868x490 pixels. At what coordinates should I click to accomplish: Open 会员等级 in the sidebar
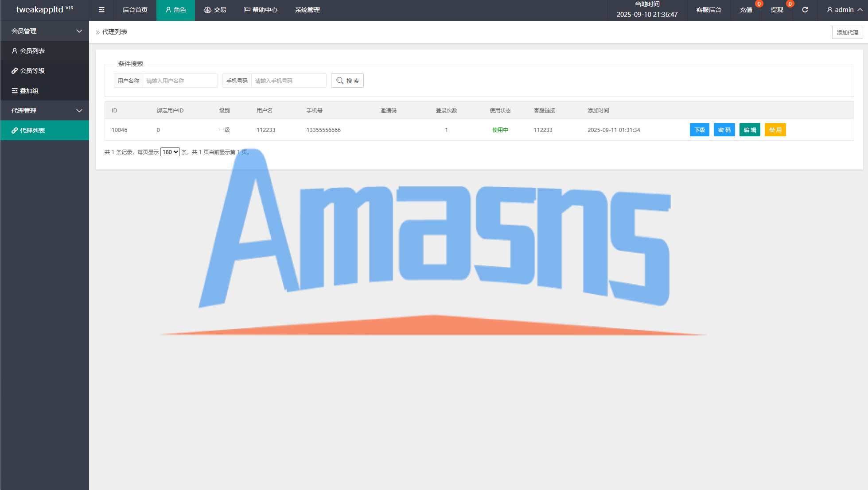pyautogui.click(x=32, y=71)
